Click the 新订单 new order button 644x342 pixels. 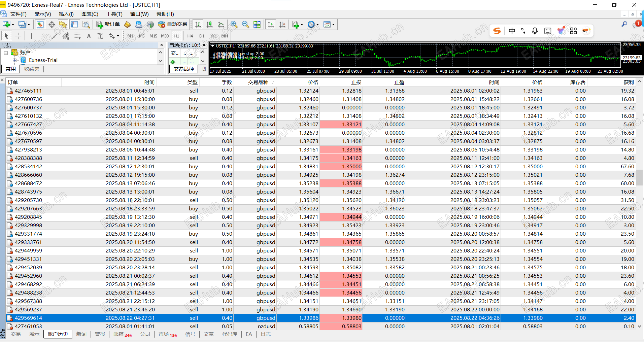tap(108, 24)
